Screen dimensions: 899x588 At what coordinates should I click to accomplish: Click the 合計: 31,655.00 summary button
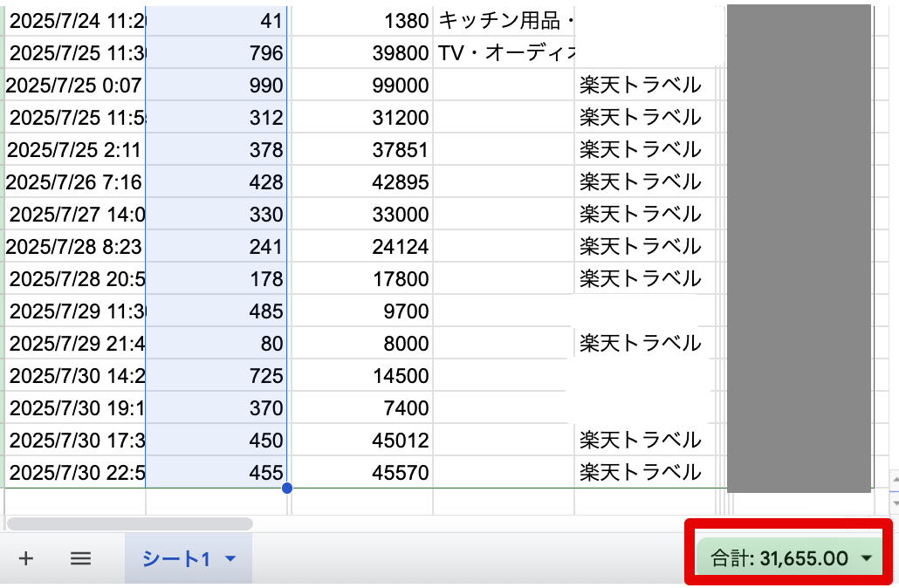click(x=779, y=559)
